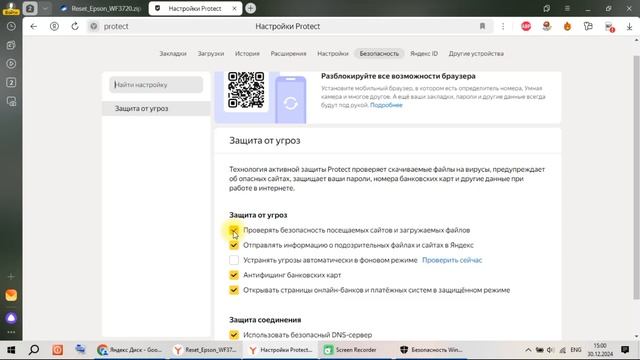Add a sidebar item with the plus icon

[x=11, y=277]
